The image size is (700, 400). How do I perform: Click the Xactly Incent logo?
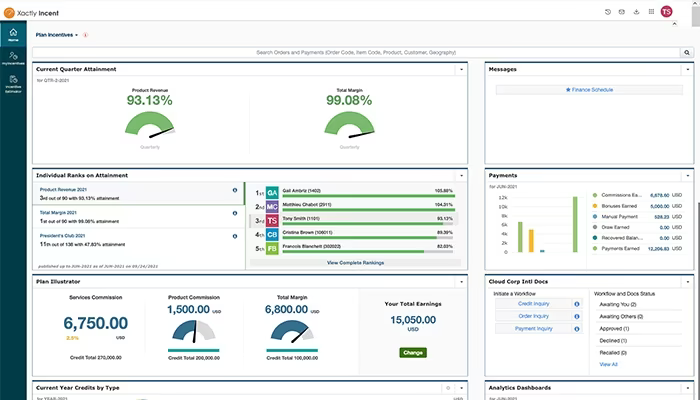(31, 13)
